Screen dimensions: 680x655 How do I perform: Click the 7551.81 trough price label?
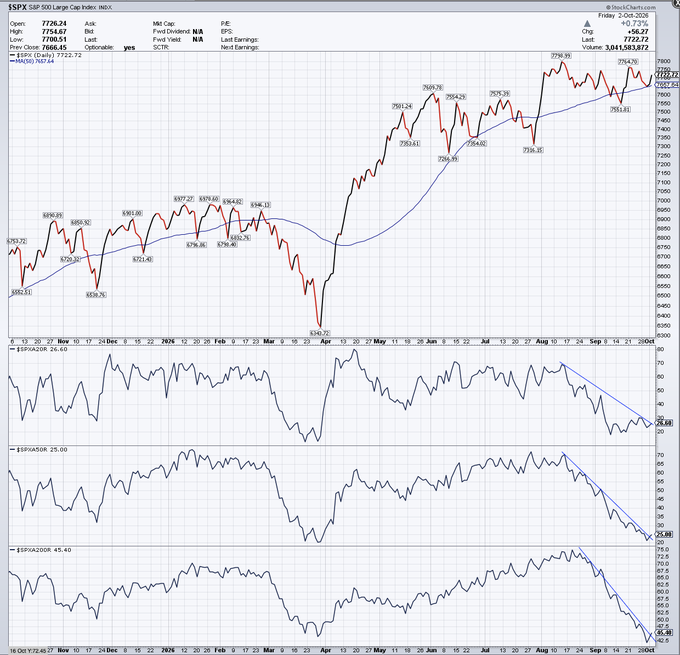point(620,109)
